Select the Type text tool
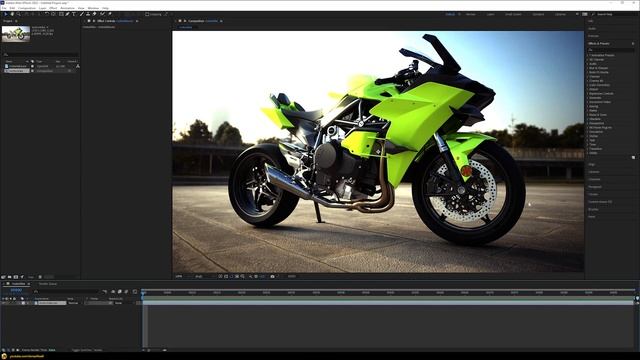 73,14
